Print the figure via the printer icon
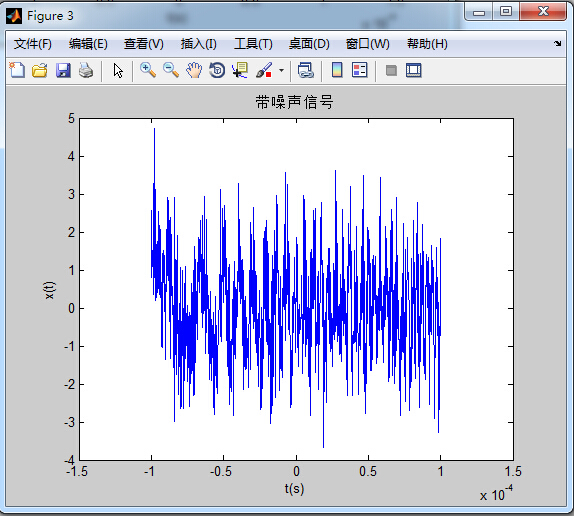 pyautogui.click(x=86, y=70)
